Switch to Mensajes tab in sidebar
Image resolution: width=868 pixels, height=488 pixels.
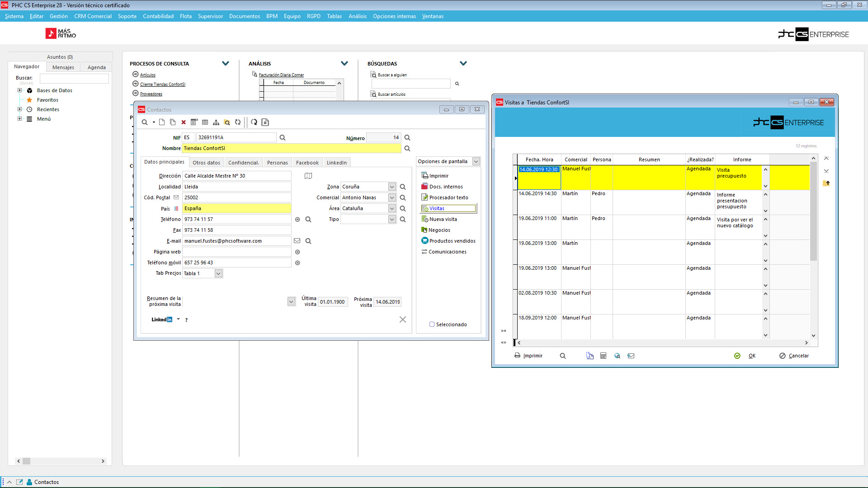pos(63,67)
